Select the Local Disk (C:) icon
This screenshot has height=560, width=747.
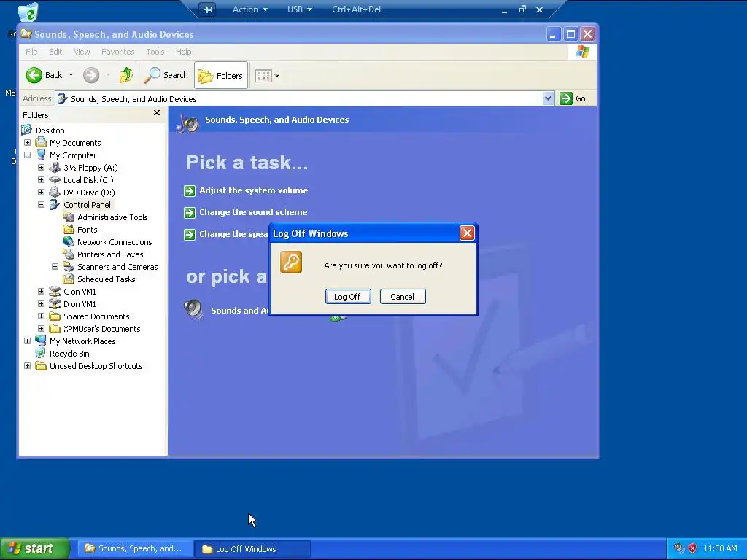tap(55, 180)
